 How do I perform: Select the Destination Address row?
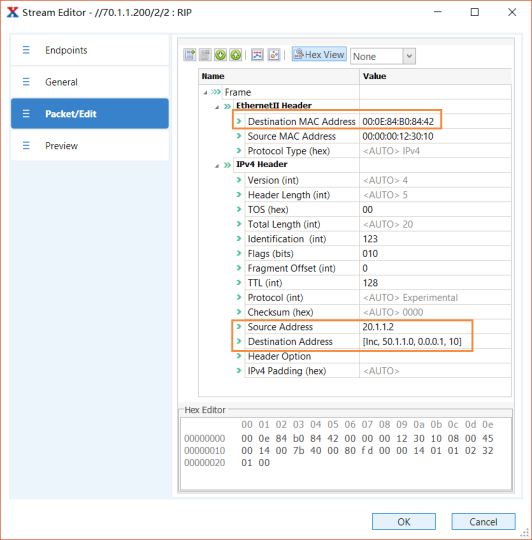(355, 342)
